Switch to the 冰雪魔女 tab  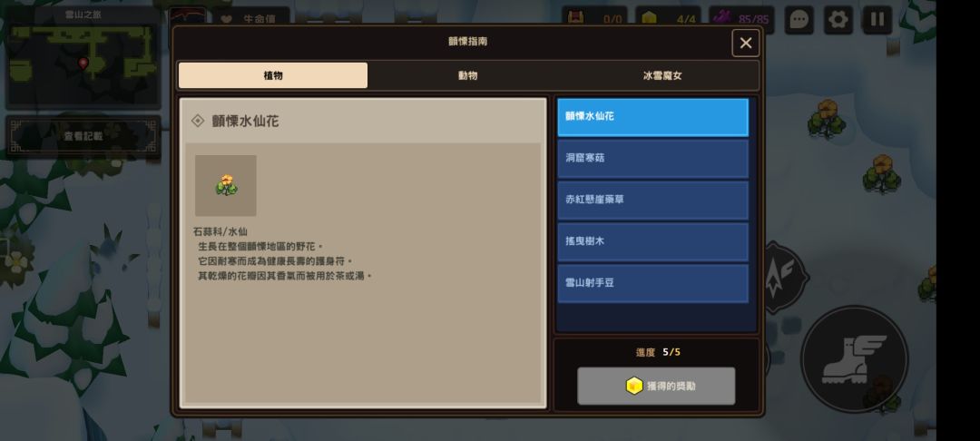pyautogui.click(x=662, y=75)
